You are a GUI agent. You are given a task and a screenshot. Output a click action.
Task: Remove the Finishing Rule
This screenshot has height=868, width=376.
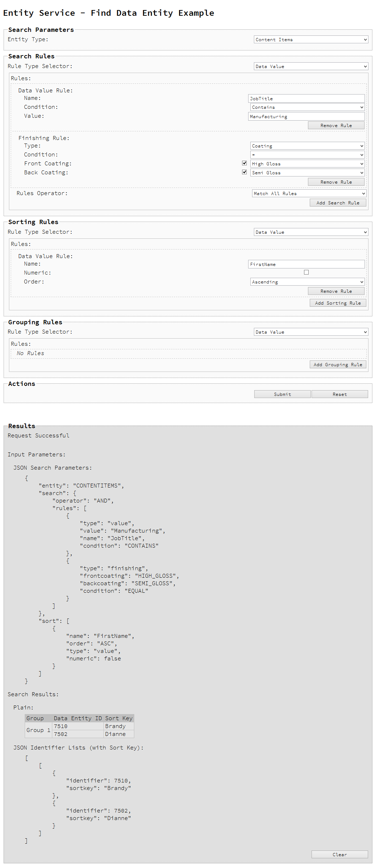[x=336, y=182]
